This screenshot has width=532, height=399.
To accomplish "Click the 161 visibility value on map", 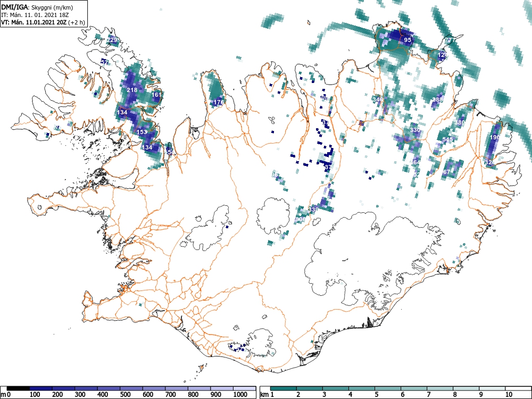I will (x=156, y=95).
